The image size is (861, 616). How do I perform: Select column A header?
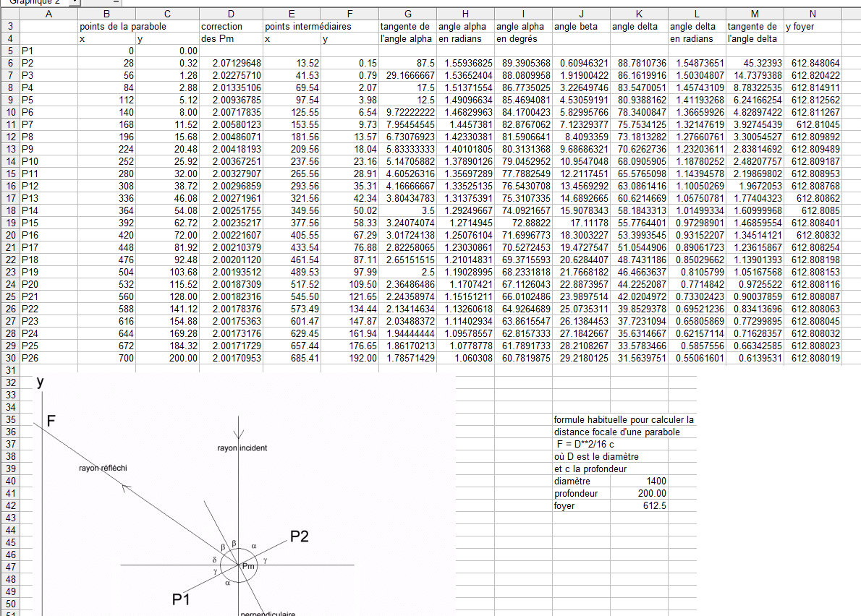pyautogui.click(x=49, y=14)
